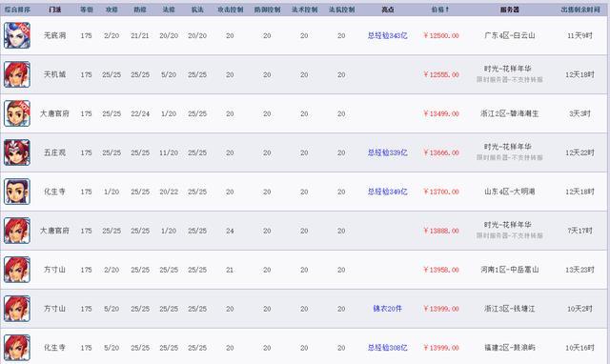Image resolution: width=610 pixels, height=364 pixels.
Task: Click avatar of 方寸山 with 锦衣20件
Action: click(x=17, y=309)
